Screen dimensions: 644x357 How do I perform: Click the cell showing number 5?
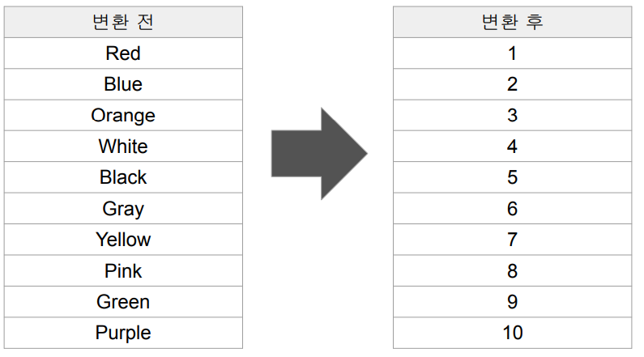point(512,177)
